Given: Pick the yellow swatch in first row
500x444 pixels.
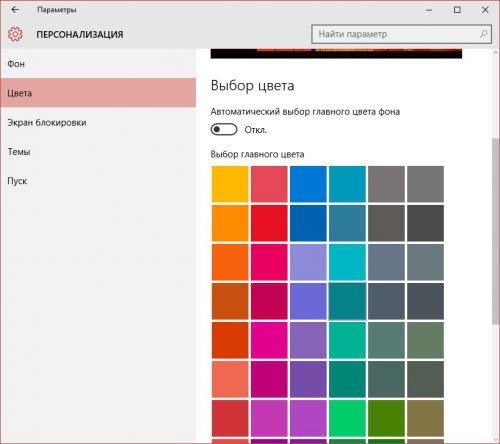Looking at the screenshot, I should point(230,184).
